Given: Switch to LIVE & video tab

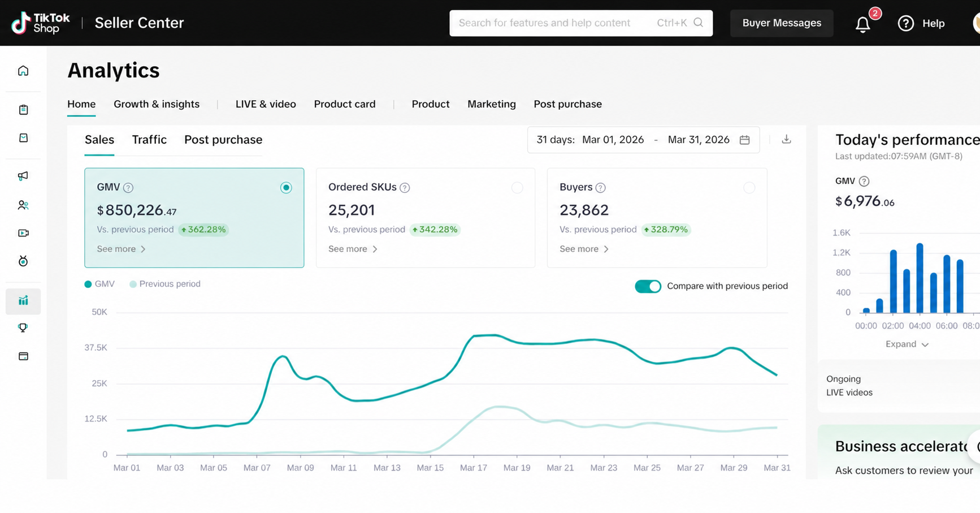Looking at the screenshot, I should point(266,104).
